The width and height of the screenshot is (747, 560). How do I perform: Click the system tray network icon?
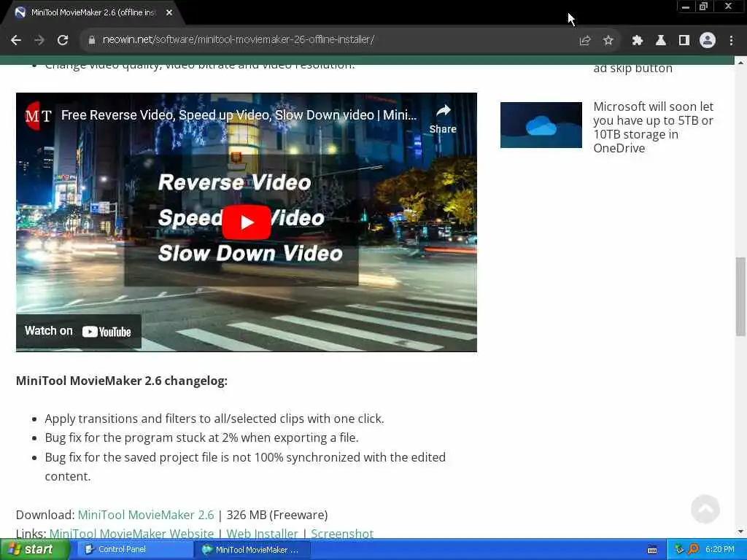(x=679, y=550)
